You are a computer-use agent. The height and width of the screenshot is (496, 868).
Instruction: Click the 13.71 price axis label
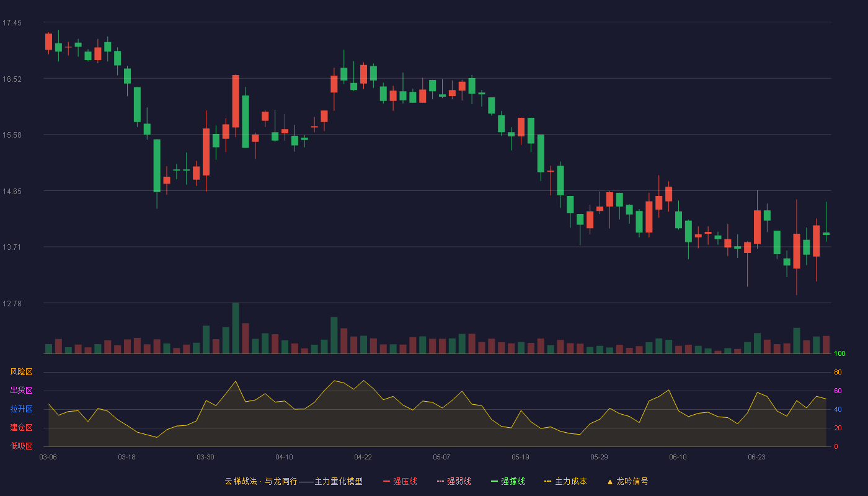(12, 247)
